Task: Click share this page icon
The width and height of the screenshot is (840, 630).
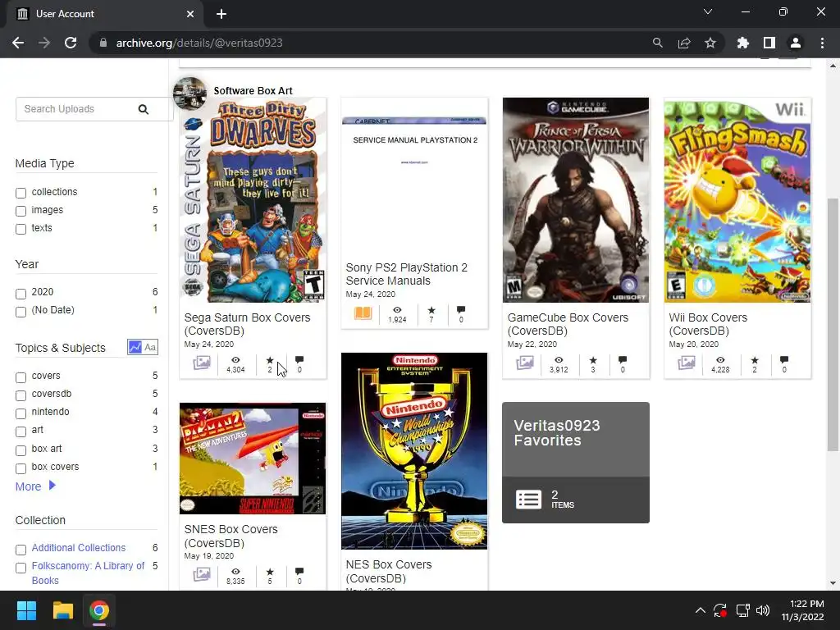Action: (x=683, y=43)
